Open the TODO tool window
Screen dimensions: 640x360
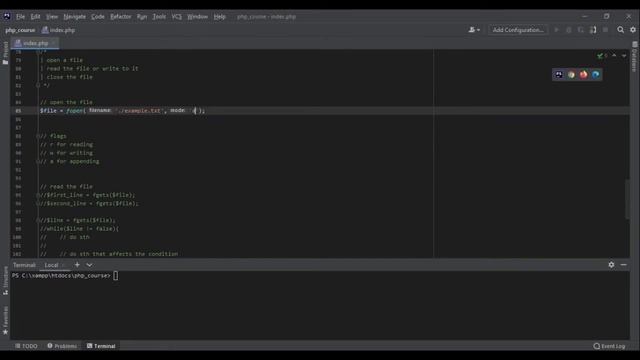[x=26, y=346]
